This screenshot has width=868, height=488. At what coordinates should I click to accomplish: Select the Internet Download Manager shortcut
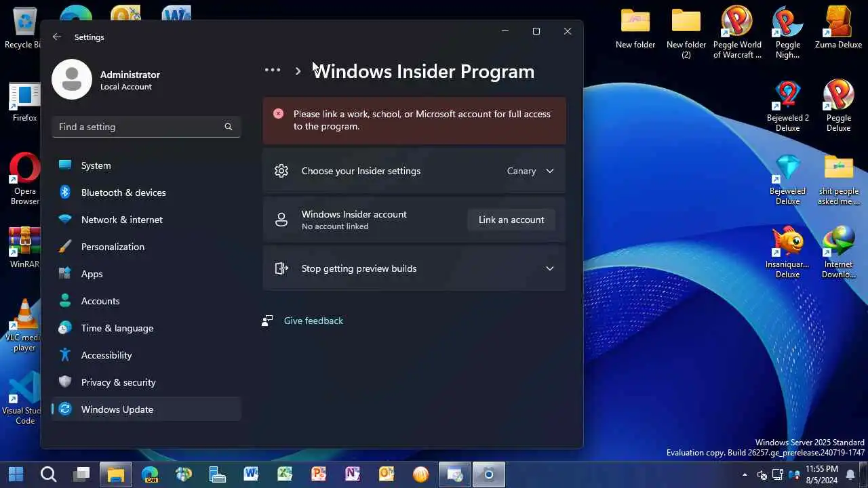pos(839,252)
